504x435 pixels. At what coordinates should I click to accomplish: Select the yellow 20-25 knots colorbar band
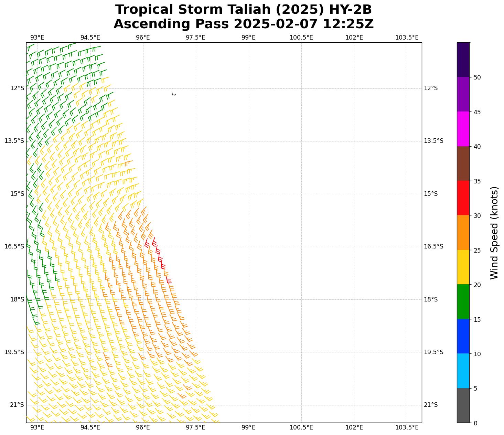click(463, 267)
